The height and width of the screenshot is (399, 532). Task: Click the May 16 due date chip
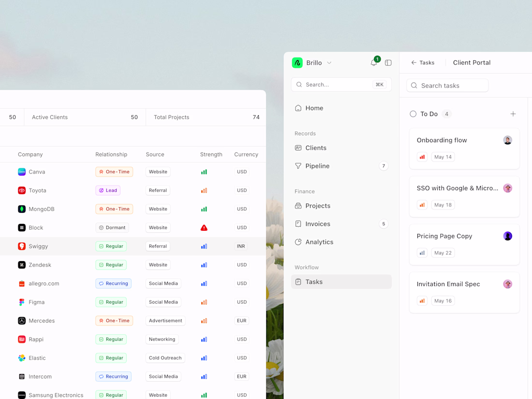pos(443,301)
